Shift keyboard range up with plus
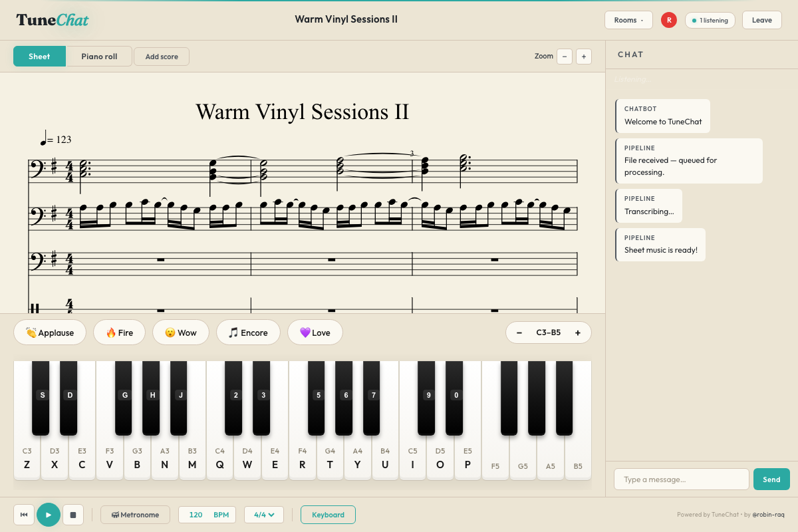 click(578, 332)
